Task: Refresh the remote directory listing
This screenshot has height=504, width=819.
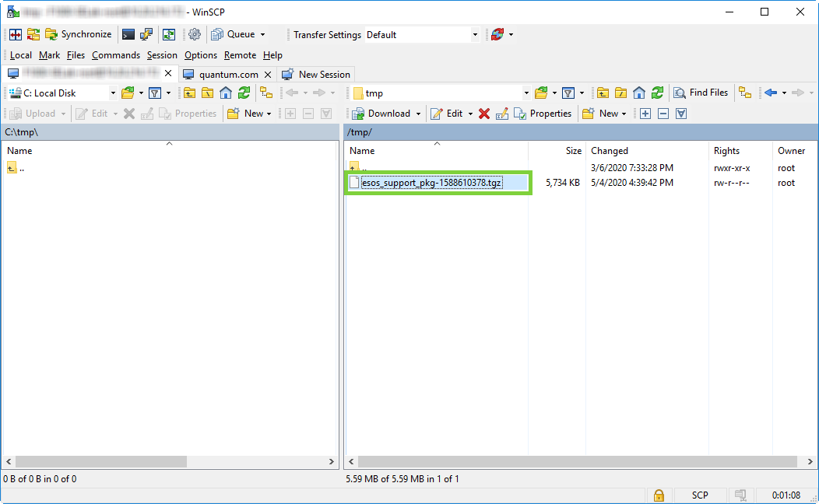Action: click(x=658, y=93)
